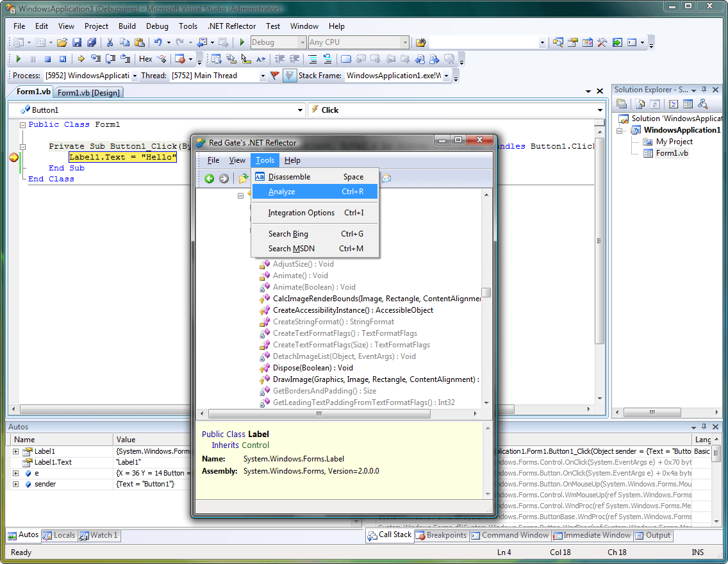Open the Any CPU platform dropdown

(x=405, y=41)
